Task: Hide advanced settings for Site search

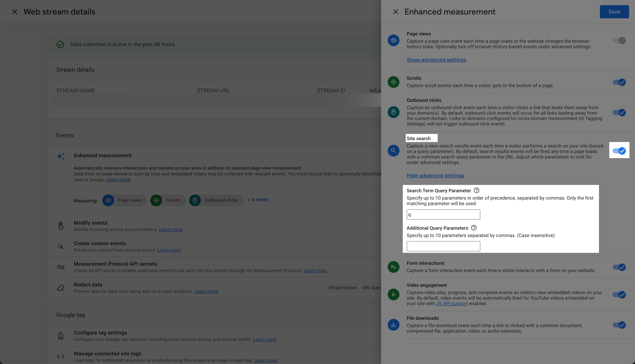Action: click(435, 176)
